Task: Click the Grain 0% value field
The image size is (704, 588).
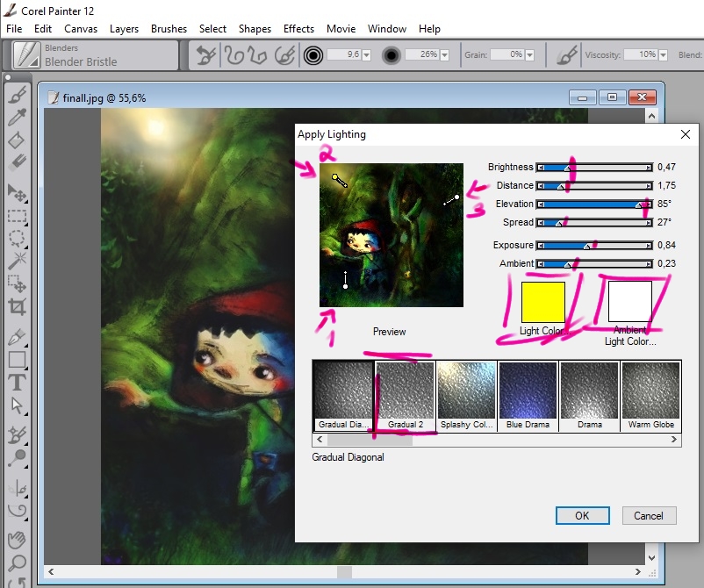Action: 506,54
